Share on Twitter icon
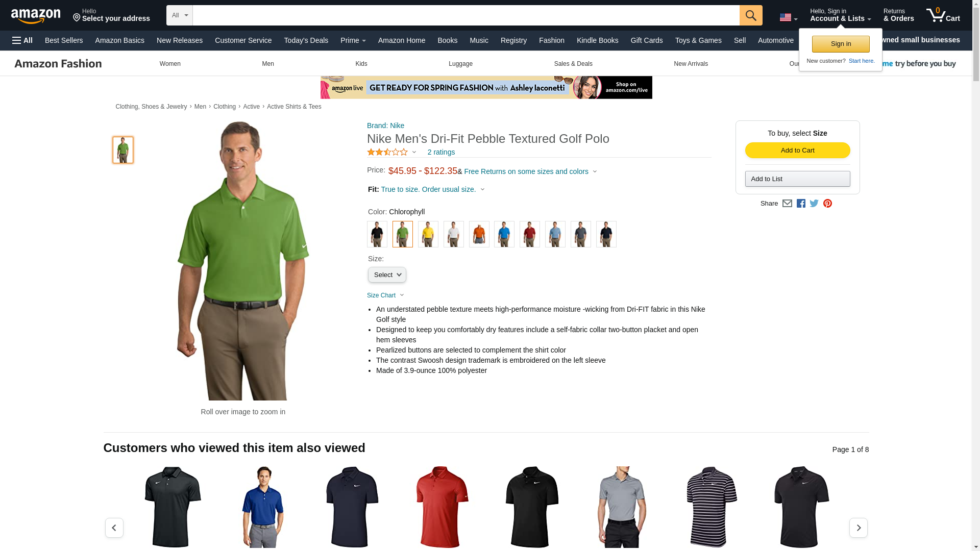This screenshot has width=980, height=551. (814, 203)
